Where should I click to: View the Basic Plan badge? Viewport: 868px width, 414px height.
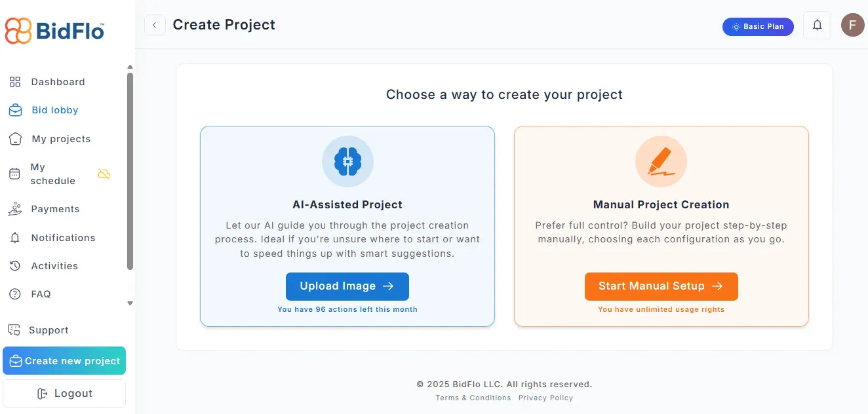pyautogui.click(x=758, y=26)
